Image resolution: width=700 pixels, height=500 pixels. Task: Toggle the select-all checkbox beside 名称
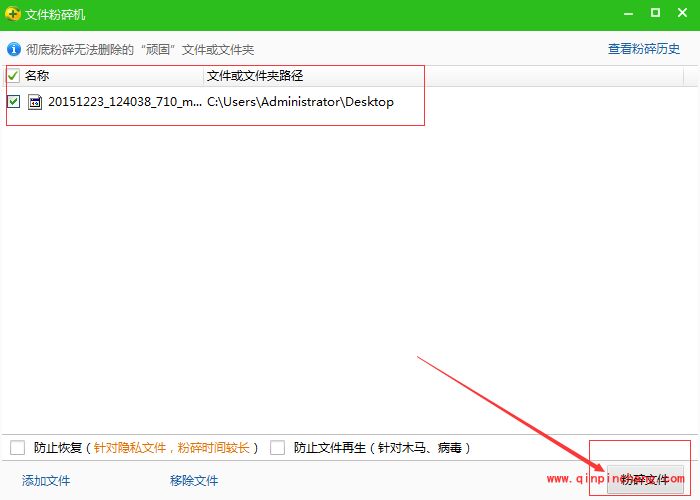[13, 75]
